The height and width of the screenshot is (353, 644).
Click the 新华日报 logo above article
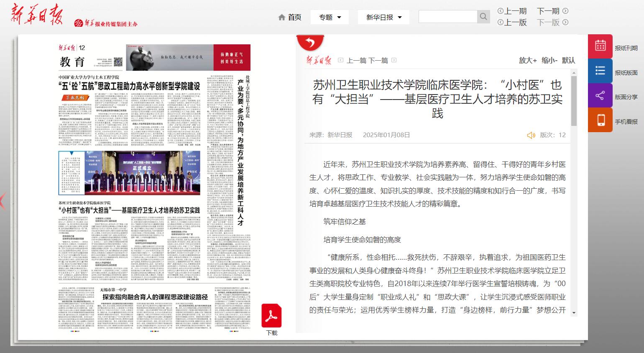pos(319,61)
